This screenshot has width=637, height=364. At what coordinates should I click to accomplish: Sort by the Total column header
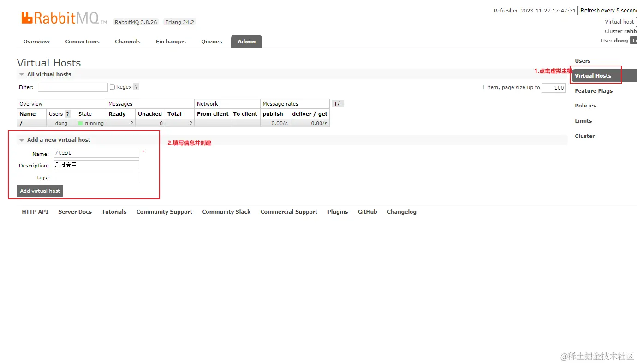(174, 114)
